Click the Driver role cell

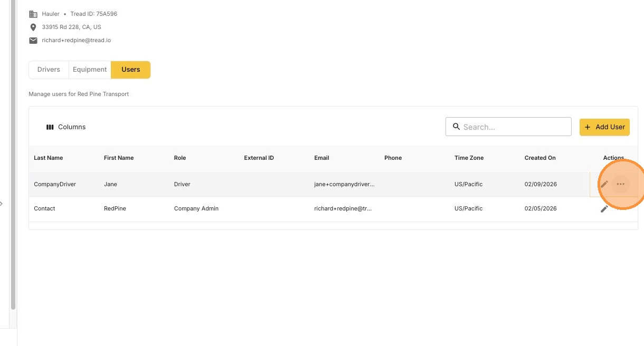point(182,184)
